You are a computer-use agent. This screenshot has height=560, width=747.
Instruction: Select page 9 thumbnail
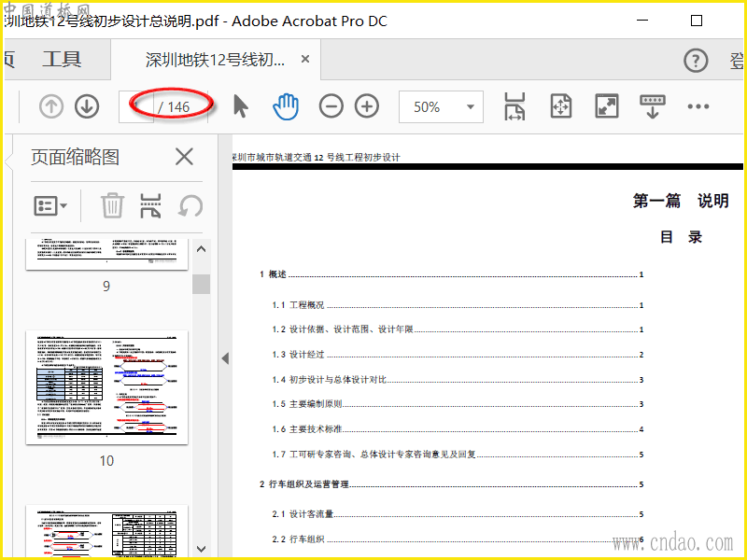pyautogui.click(x=106, y=254)
